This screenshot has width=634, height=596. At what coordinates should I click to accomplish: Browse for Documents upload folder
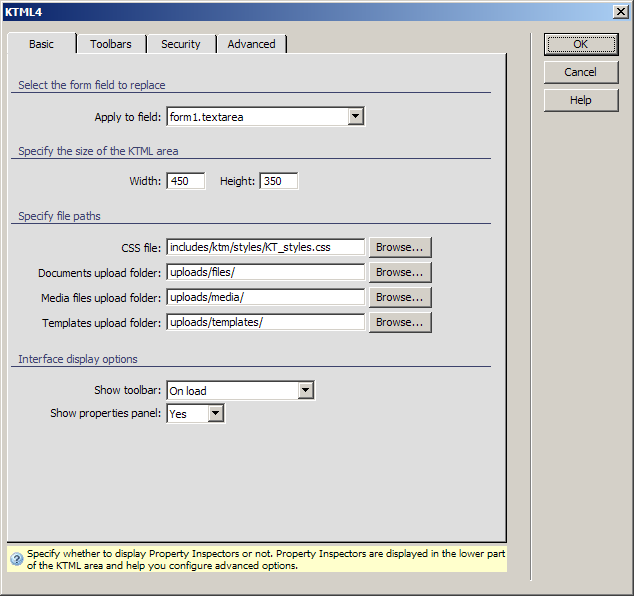coord(400,272)
